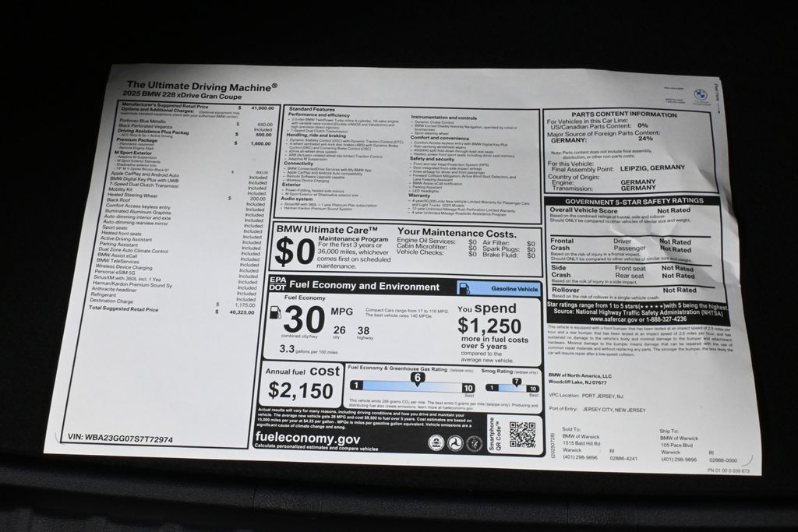
Task: Click the Government 5-Star Safety Ratings header
Action: pyautogui.click(x=633, y=200)
